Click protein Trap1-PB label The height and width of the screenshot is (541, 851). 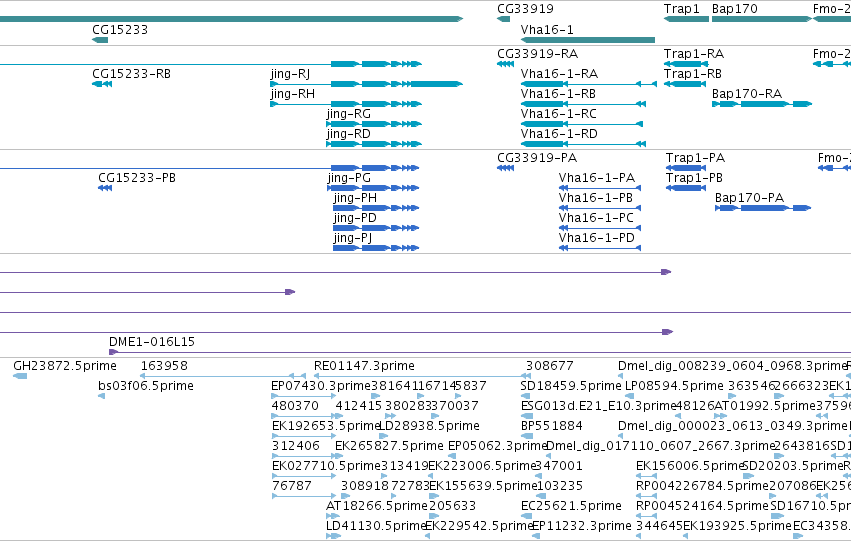click(x=694, y=178)
